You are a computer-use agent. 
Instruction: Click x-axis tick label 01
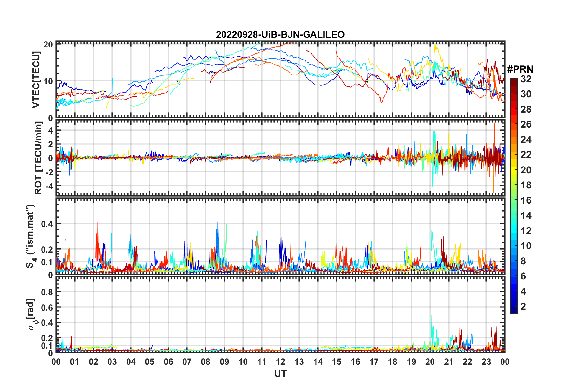point(75,362)
